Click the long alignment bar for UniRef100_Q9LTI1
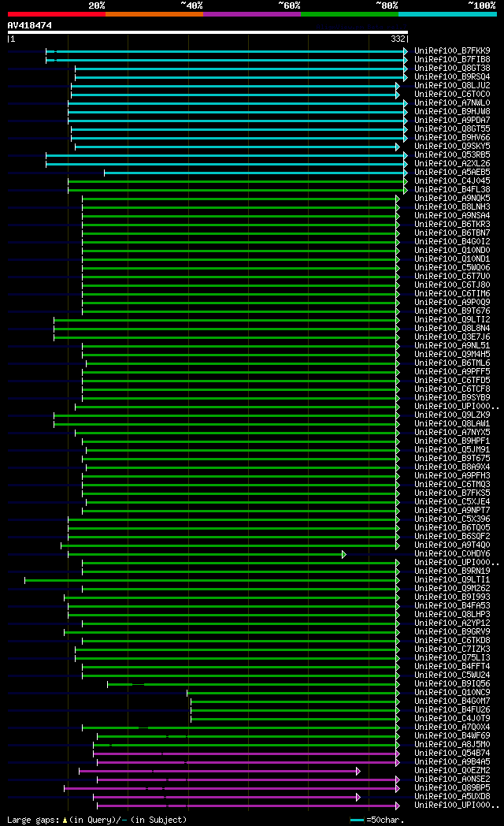This screenshot has width=504, height=826. (x=212, y=581)
